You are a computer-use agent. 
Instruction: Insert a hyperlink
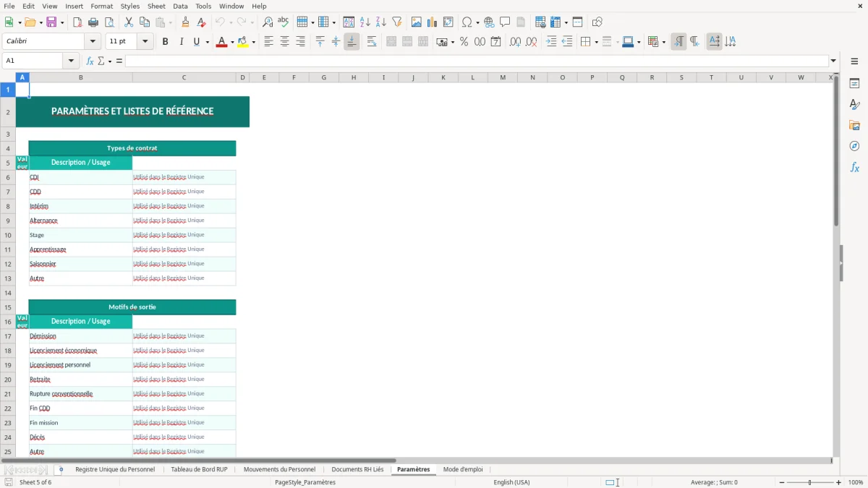490,22
